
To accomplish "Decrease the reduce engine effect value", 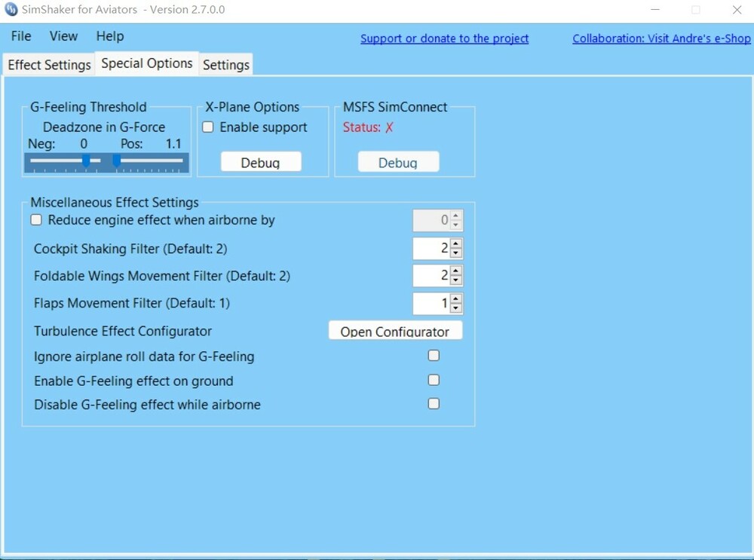I will tap(456, 225).
